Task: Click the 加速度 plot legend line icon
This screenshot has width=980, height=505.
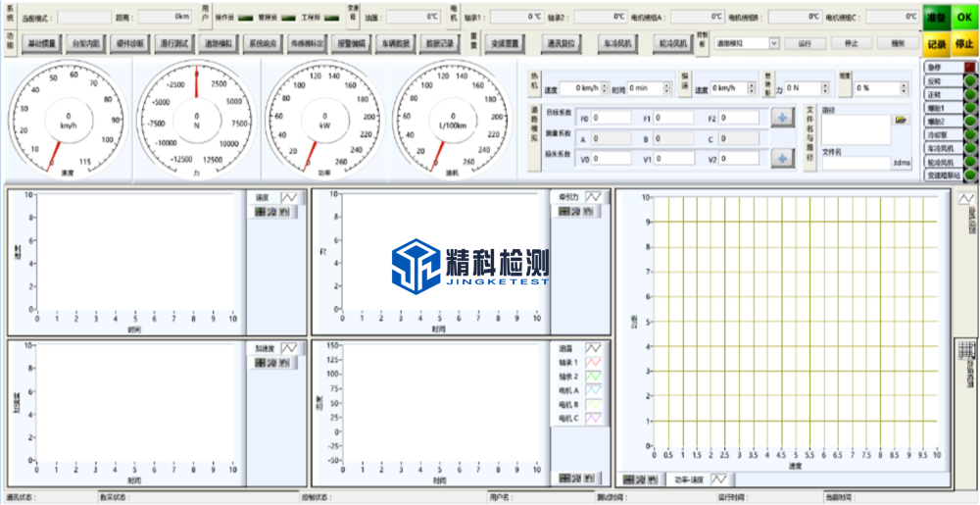Action: pos(289,348)
